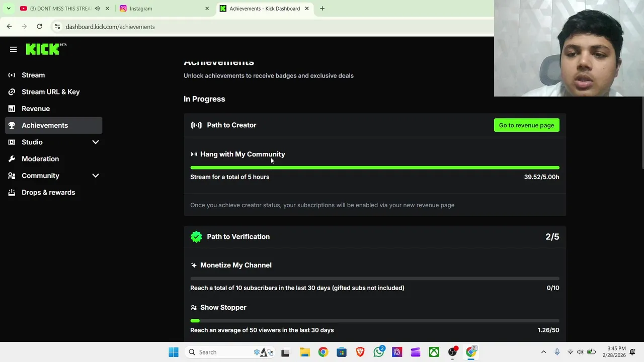
Task: Mute the YouTube tab audio icon
Action: point(97,9)
